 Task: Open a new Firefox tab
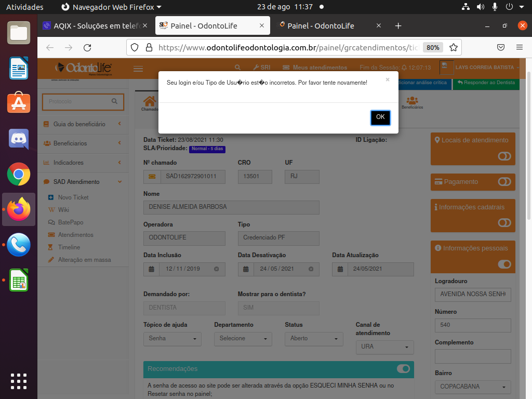398,25
